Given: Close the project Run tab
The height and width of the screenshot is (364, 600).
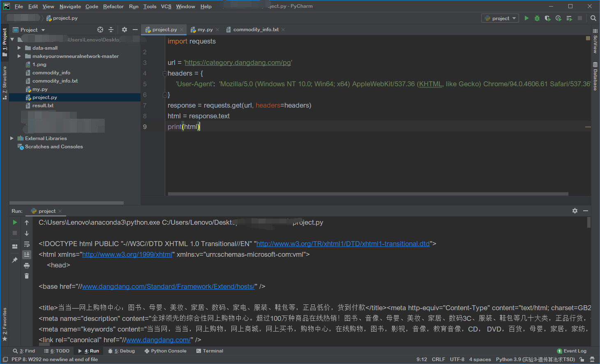Looking at the screenshot, I should point(60,211).
